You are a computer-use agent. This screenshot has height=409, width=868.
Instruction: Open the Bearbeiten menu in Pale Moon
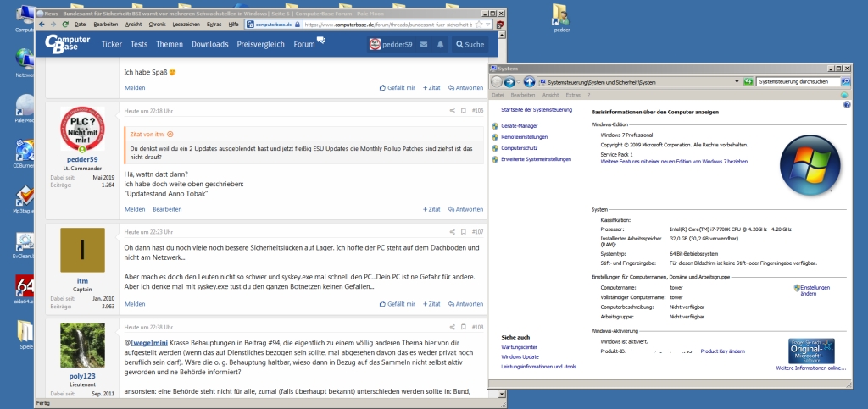pyautogui.click(x=106, y=25)
